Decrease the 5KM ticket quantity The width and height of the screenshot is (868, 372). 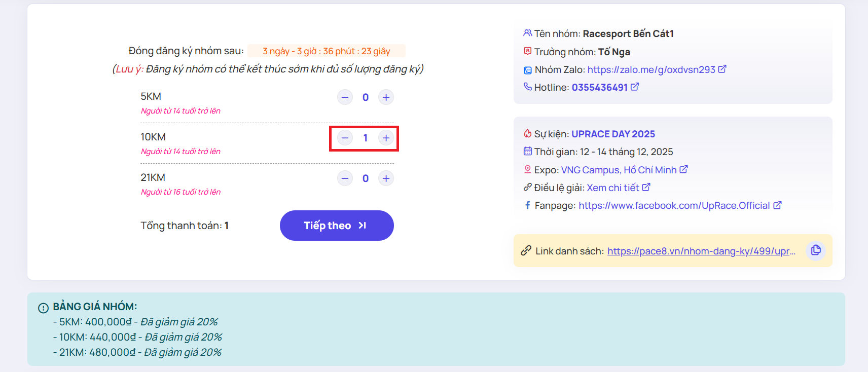pos(345,97)
